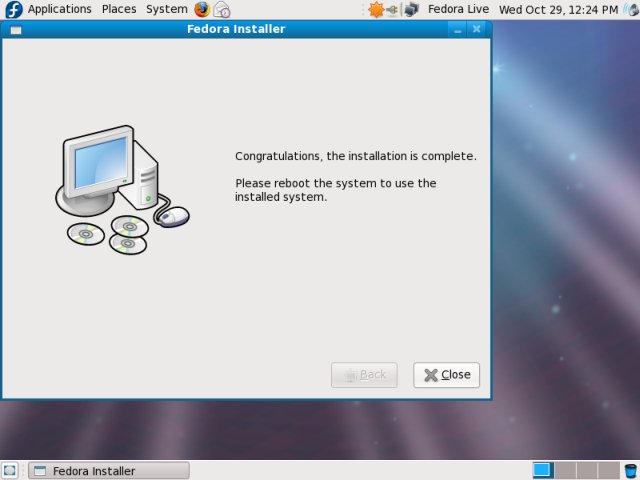This screenshot has height=480, width=640.
Task: Click the volume speaker icon in panel
Action: [631, 9]
